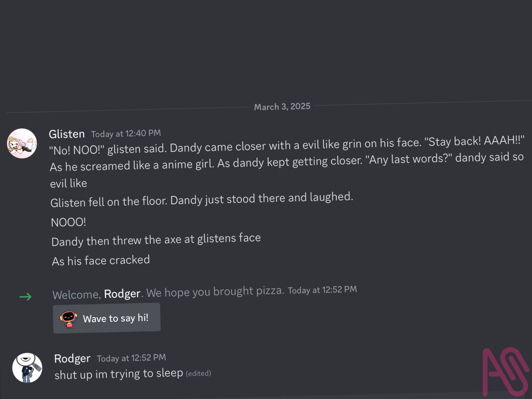The height and width of the screenshot is (399, 532).
Task: Click the "As his face cracked" message
Action: coord(101,261)
